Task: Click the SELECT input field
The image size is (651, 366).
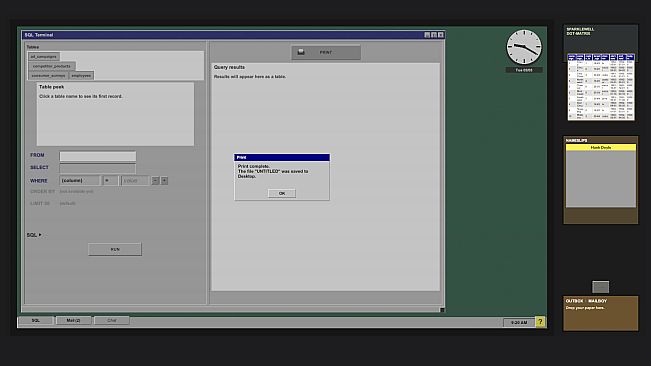Action: click(98, 168)
